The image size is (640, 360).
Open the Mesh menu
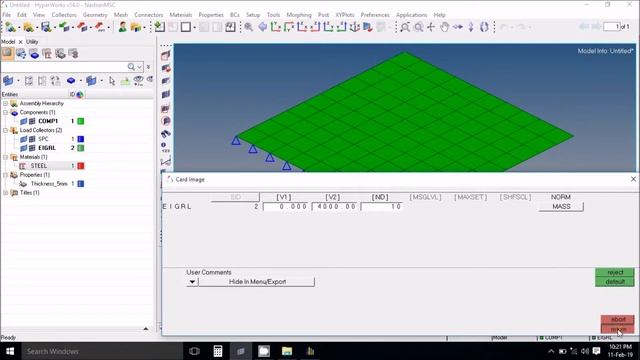(121, 15)
